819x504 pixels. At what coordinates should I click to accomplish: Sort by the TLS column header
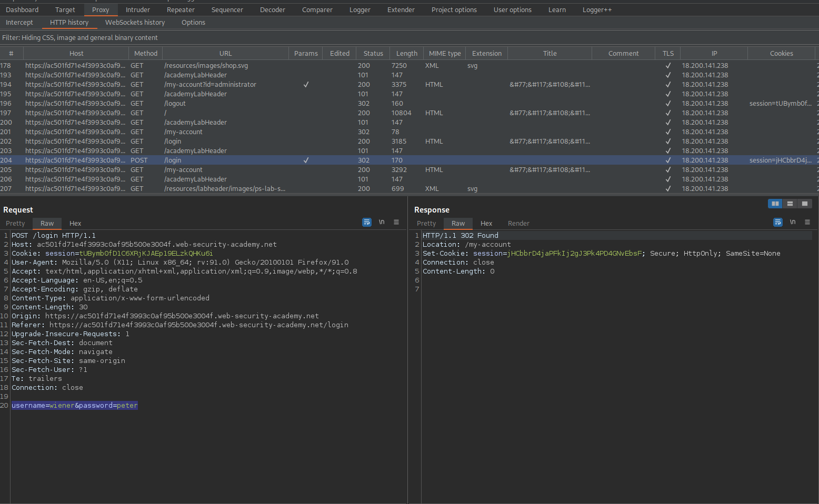pyautogui.click(x=668, y=54)
